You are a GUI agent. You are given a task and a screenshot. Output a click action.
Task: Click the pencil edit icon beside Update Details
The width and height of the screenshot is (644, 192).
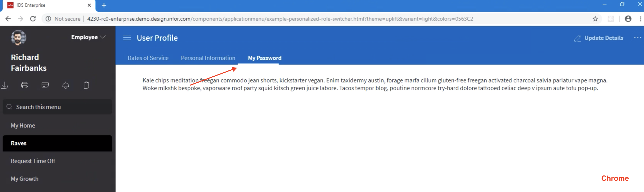(578, 38)
